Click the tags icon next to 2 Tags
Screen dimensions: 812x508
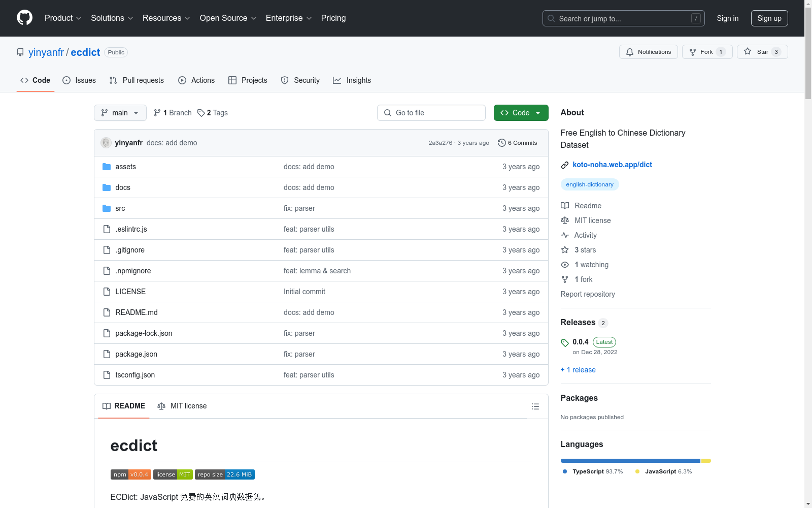pos(201,113)
